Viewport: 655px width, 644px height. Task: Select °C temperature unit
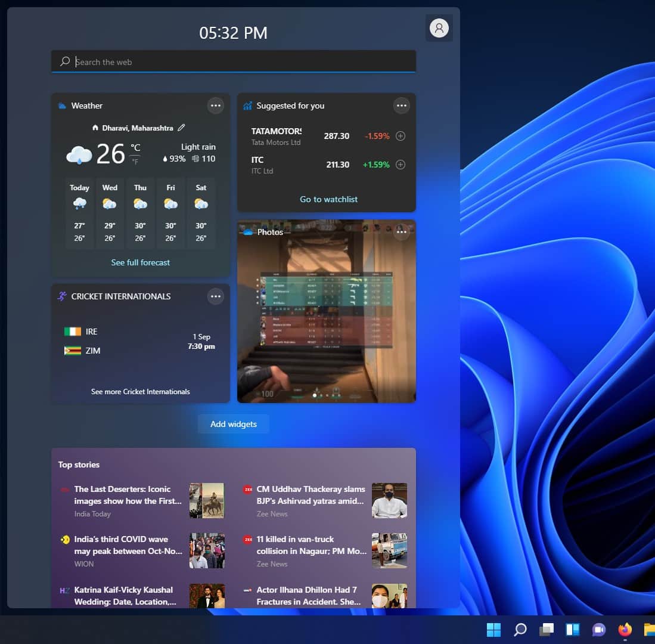[x=135, y=147]
